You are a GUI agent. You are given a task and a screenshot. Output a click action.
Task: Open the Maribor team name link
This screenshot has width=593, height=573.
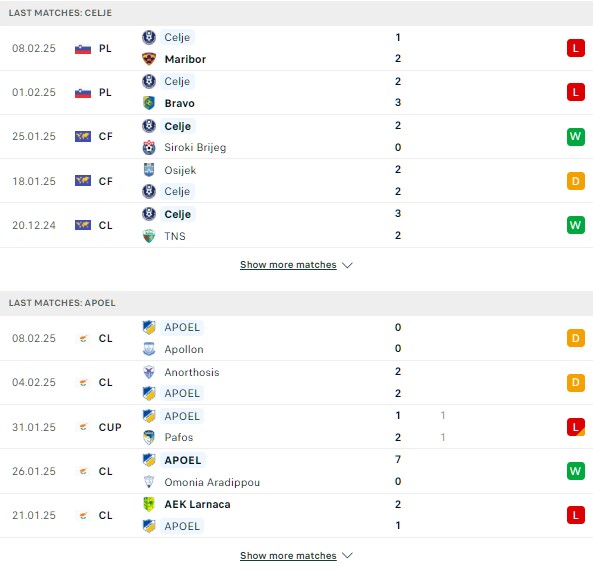coord(185,59)
